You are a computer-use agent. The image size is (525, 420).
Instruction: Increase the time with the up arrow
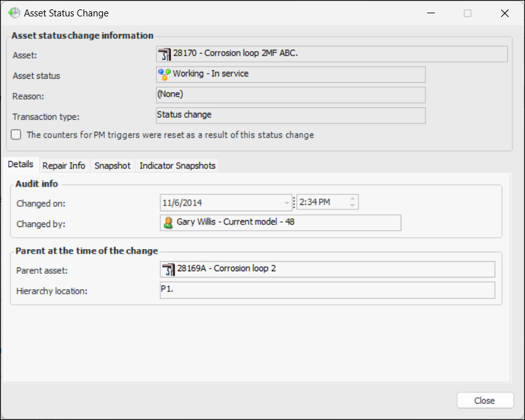coord(353,199)
